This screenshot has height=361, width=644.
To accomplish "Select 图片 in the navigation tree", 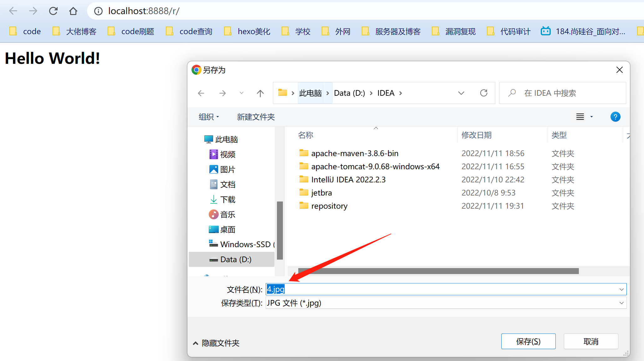I will click(222, 169).
